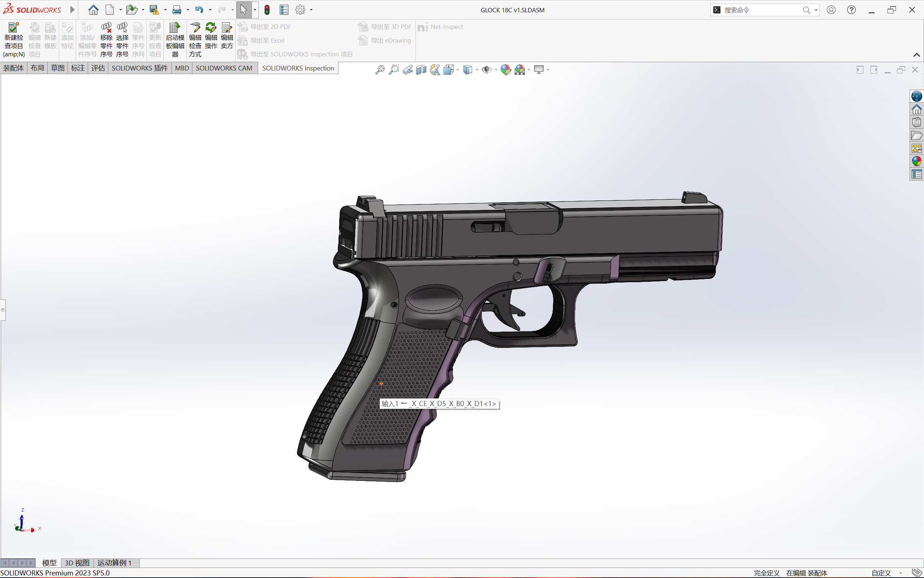Screen dimensions: 924x578
Task: Click Dynamic Annotation Views icon
Action: click(x=435, y=70)
